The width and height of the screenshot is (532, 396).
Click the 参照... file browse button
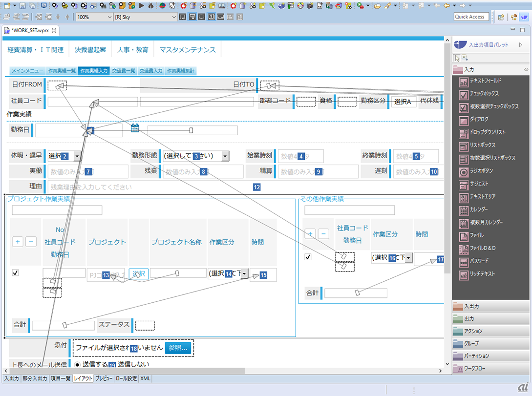point(178,348)
